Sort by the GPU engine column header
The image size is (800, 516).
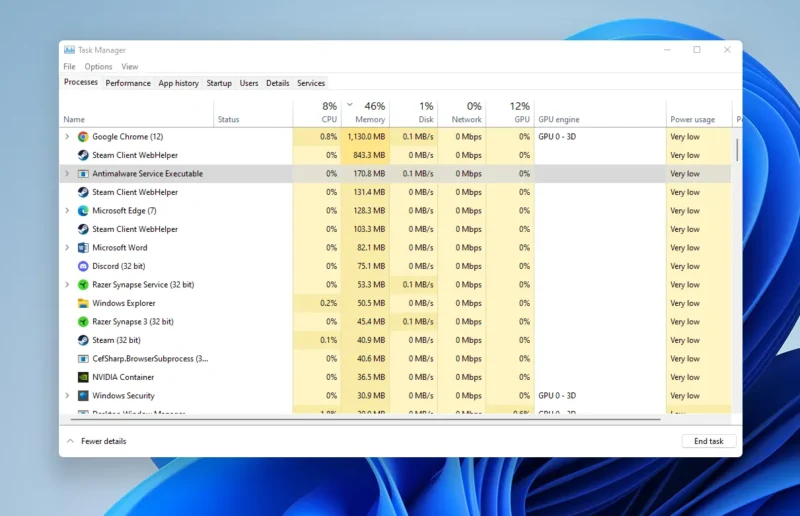tap(600, 113)
